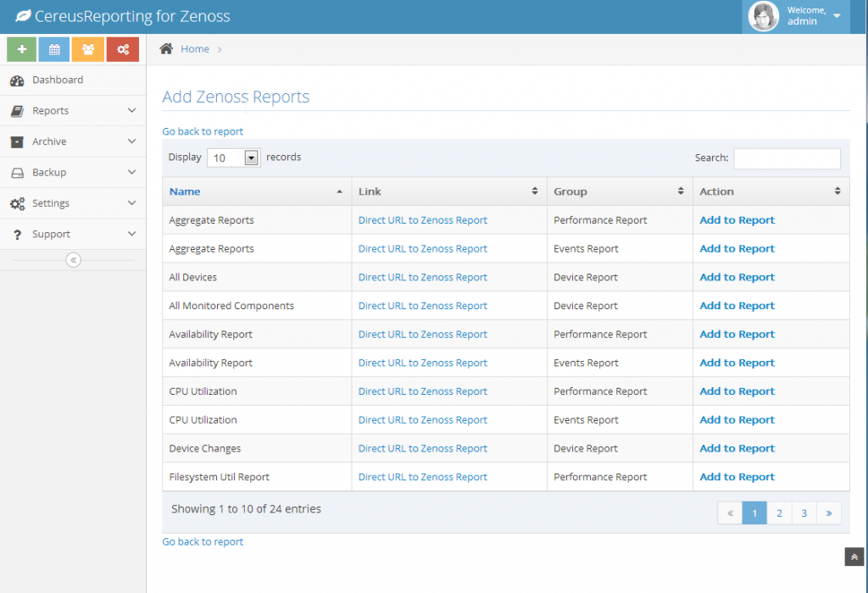Open the admin user dropdown arrow
This screenshot has width=868, height=593.
(x=837, y=16)
